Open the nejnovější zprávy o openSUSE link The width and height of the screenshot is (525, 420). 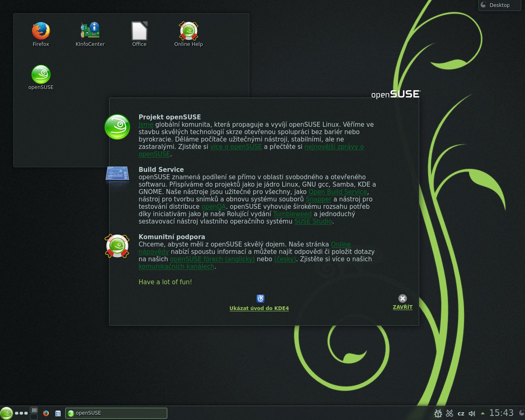[334, 147]
